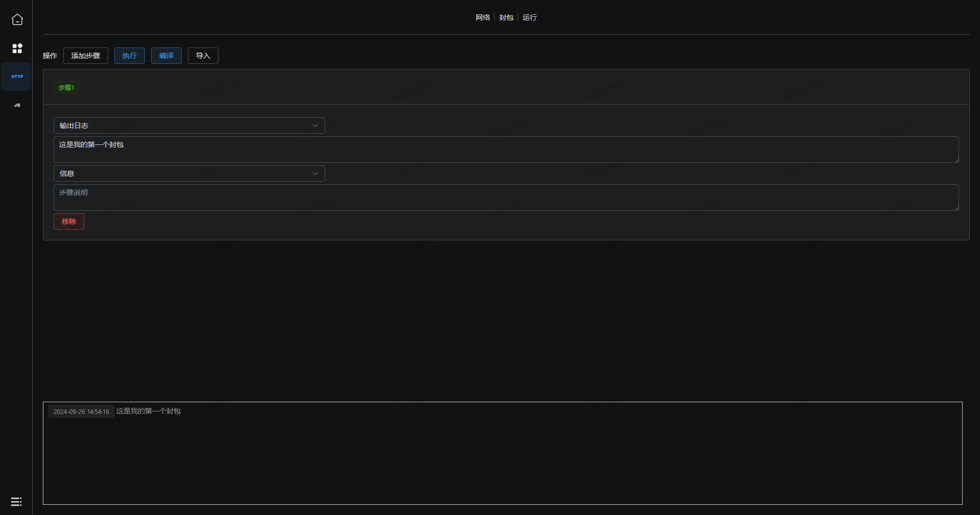Click the 编译 button
The height and width of the screenshot is (515, 980).
click(x=166, y=56)
